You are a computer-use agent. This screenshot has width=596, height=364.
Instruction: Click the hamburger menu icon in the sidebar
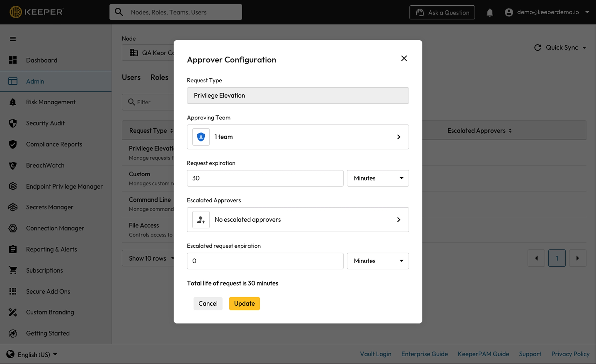[x=13, y=39]
